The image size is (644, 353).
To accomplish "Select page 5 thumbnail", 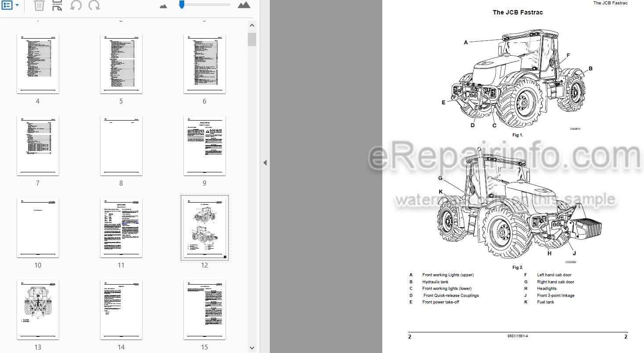I will coord(121,64).
